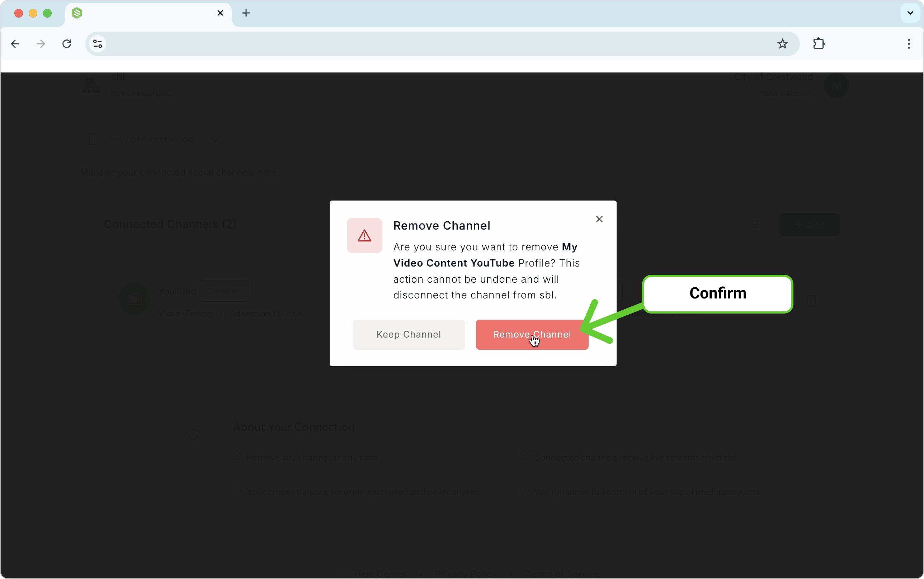Click the Connected status badge
The image size is (924, 579).
[x=224, y=291]
